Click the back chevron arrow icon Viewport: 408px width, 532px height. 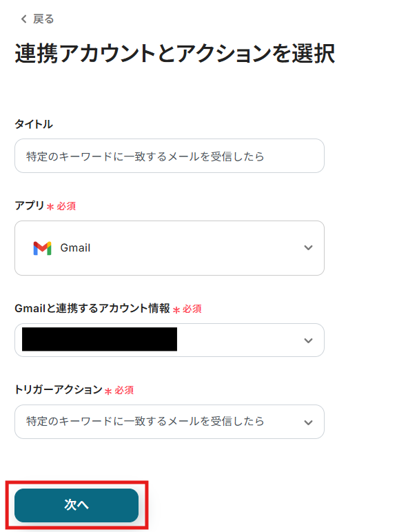(23, 19)
